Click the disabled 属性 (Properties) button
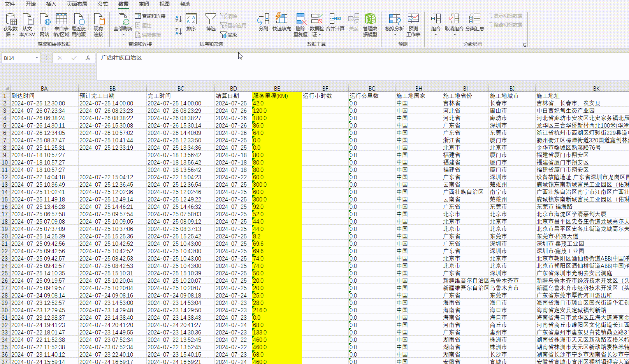Image resolution: width=629 pixels, height=364 pixels. click(143, 25)
